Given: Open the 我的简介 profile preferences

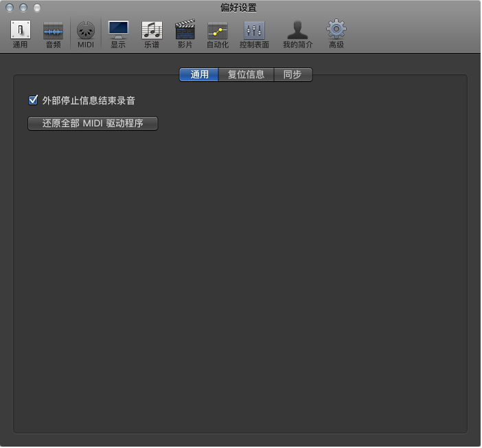Looking at the screenshot, I should pos(297,34).
